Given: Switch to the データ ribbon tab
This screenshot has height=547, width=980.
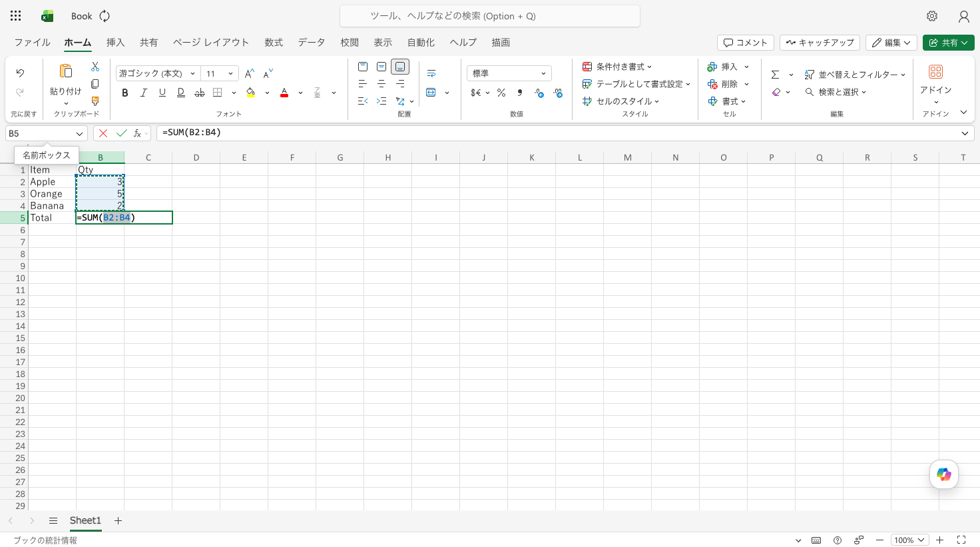Looking at the screenshot, I should (x=312, y=42).
